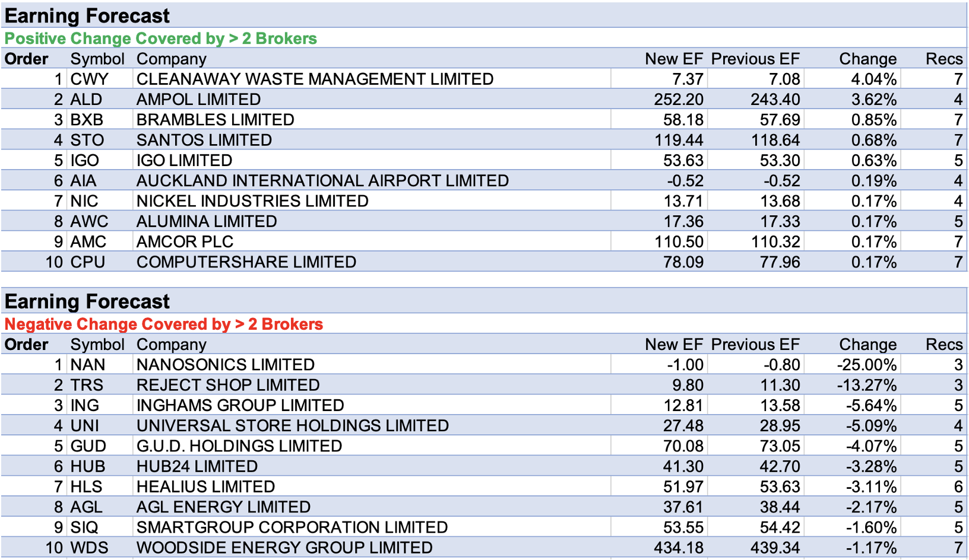Select the BRAMBLES LIMITED company name
The height and width of the screenshot is (560, 969).
tap(215, 120)
